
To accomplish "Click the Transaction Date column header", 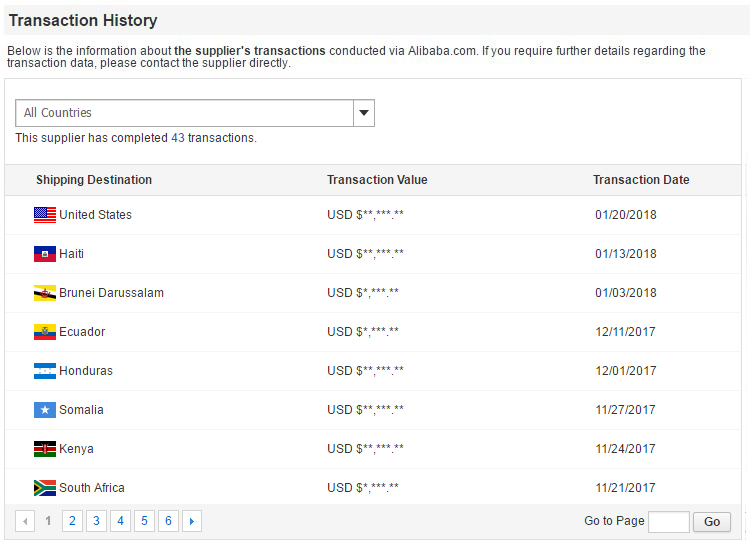I will pyautogui.click(x=641, y=180).
